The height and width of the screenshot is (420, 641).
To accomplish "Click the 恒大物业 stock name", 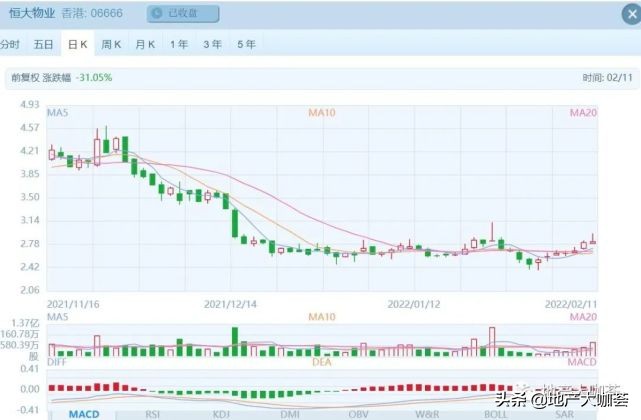I will (x=32, y=13).
